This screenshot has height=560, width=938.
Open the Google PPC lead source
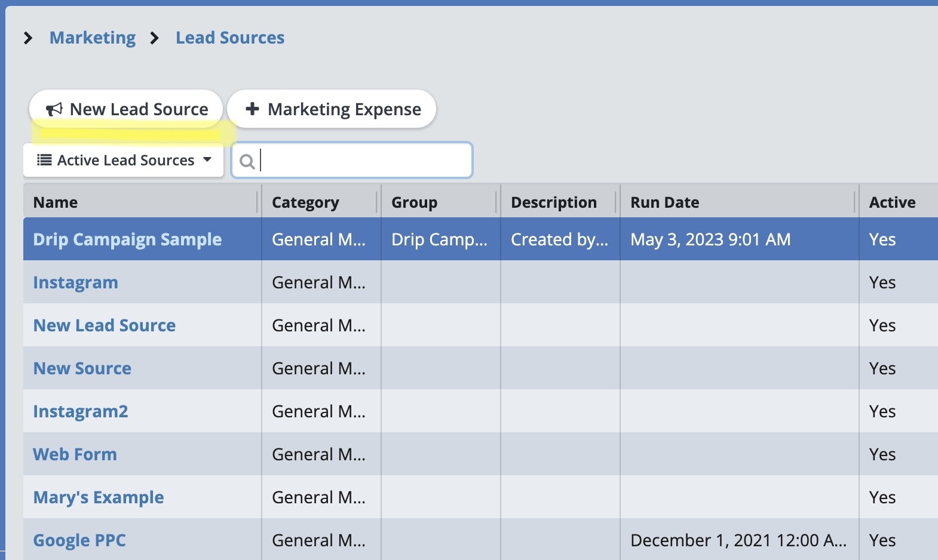click(79, 540)
